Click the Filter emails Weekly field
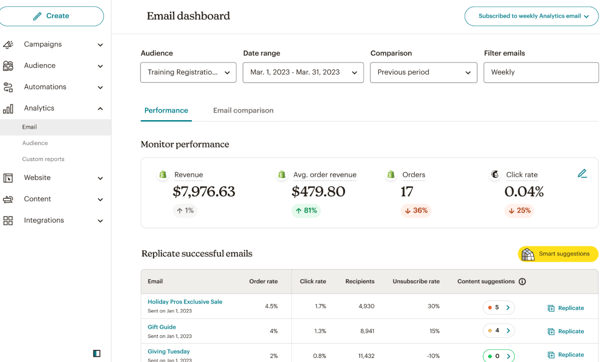Screen dimensions: 600x362 point(541,72)
